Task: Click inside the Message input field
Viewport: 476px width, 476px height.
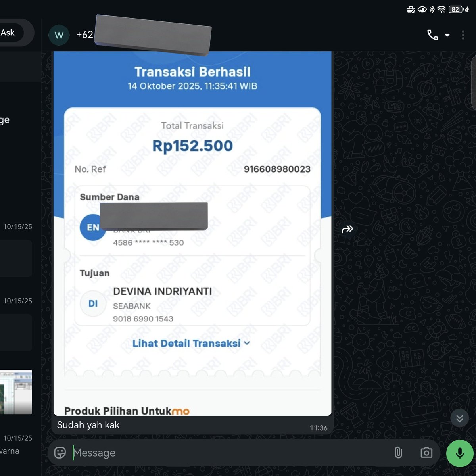Action: [x=159, y=453]
